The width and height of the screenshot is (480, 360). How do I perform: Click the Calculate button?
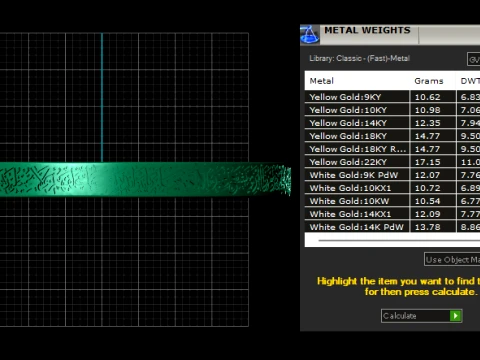421,316
